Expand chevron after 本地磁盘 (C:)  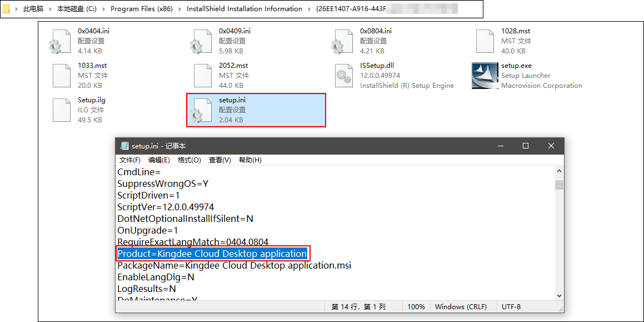coord(103,9)
